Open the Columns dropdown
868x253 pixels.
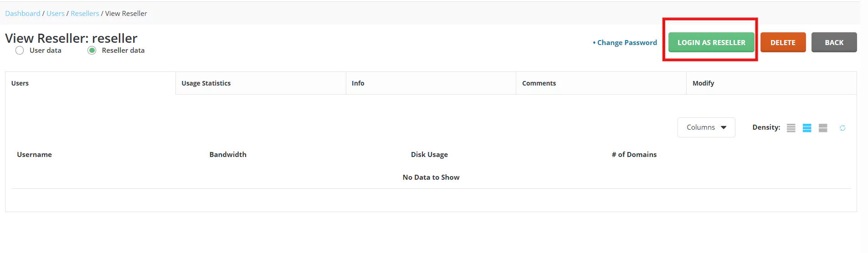tap(706, 127)
